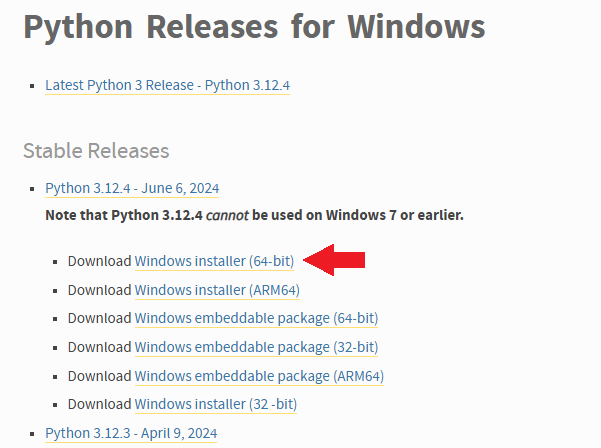Screen dimensions: 601x448
Task: Click the bullet before Windows installer (64-bit) row
Action: tap(56, 262)
